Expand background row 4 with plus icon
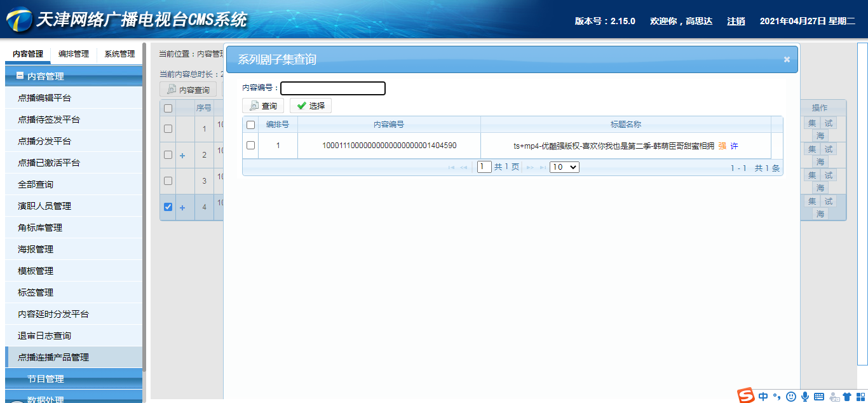Image resolution: width=868 pixels, height=403 pixels. point(182,207)
